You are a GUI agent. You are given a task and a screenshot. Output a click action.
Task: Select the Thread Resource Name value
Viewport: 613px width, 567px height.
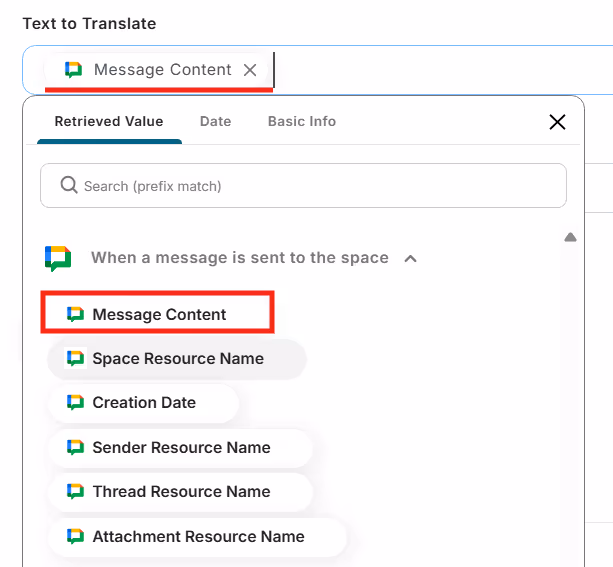(180, 492)
